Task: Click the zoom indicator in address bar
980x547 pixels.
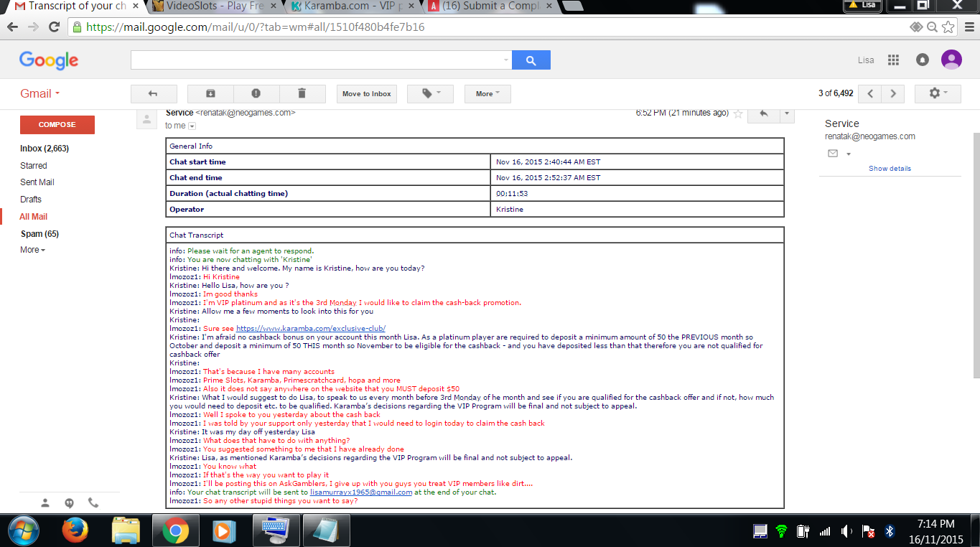Action: 932,27
